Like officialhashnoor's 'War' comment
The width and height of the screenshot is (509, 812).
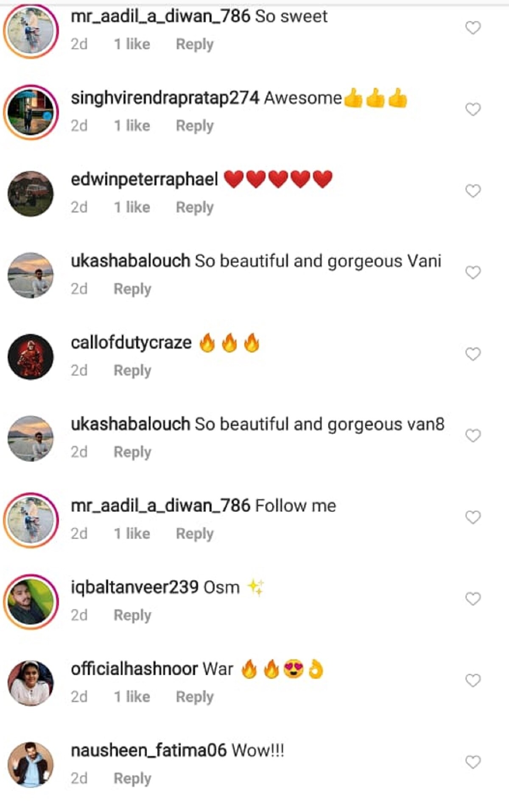473,680
